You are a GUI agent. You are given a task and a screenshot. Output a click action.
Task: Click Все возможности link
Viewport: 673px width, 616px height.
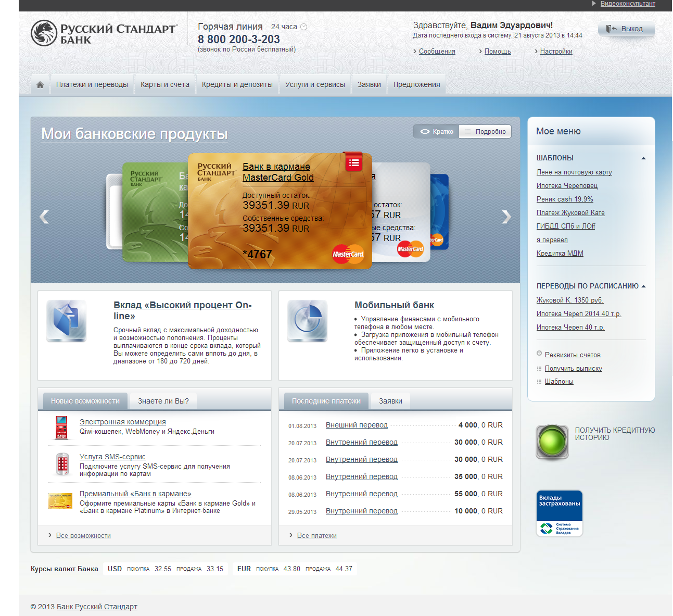coord(83,536)
